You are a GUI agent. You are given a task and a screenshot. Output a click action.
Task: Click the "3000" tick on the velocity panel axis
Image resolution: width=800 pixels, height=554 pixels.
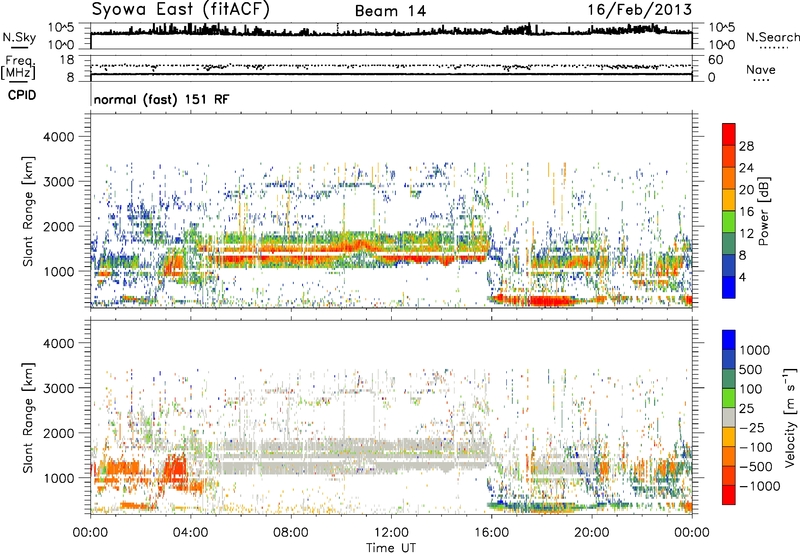coord(58,388)
